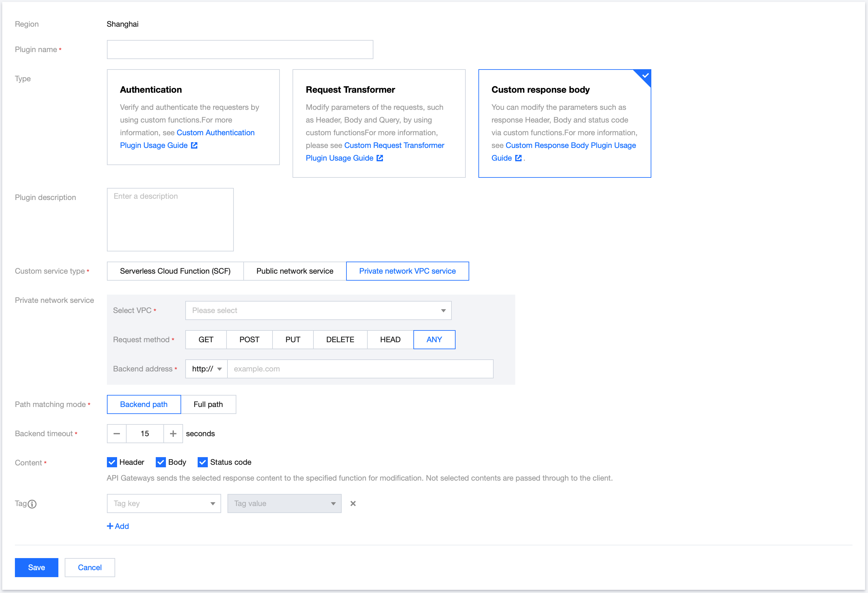Click the Add tag plus link
Image resolution: width=868 pixels, height=593 pixels.
pos(118,526)
